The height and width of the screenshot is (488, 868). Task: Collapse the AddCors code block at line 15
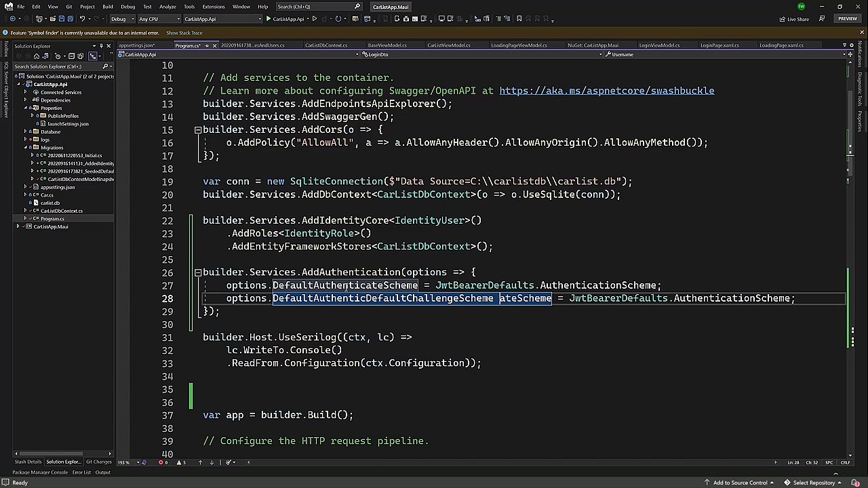pos(197,129)
